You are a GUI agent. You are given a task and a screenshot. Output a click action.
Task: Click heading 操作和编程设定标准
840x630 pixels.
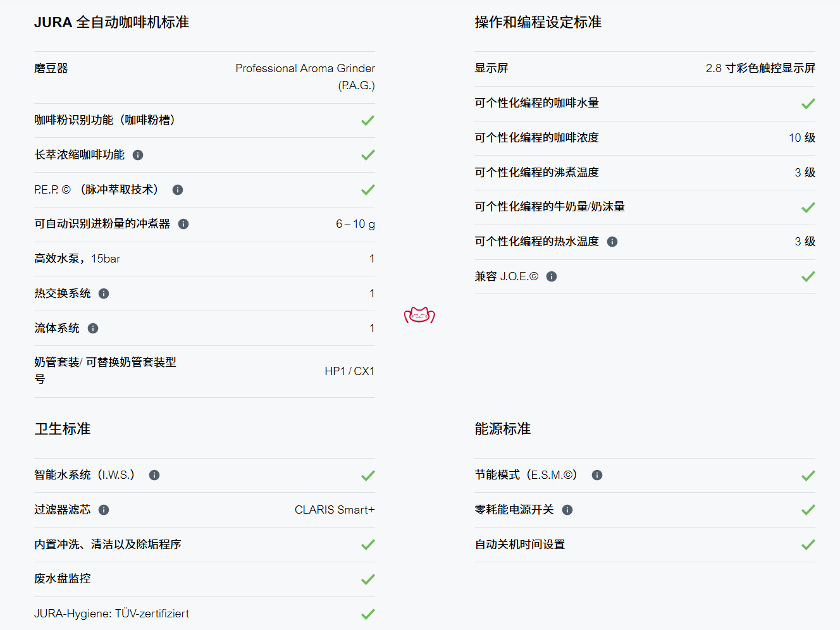538,22
